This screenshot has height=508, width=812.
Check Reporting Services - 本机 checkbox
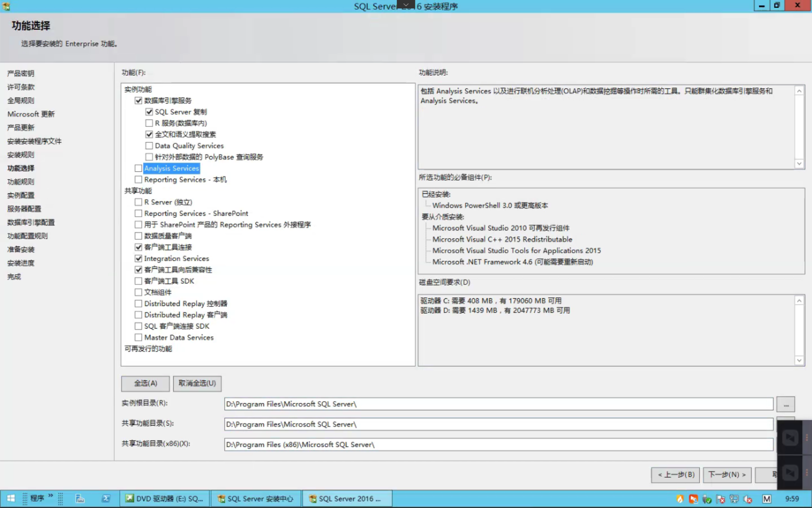139,180
